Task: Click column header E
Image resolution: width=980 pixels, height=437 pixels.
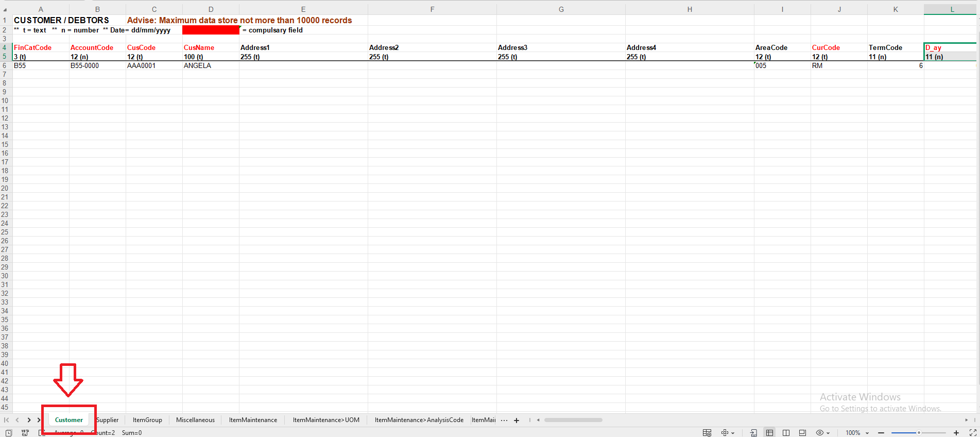Action: 303,9
